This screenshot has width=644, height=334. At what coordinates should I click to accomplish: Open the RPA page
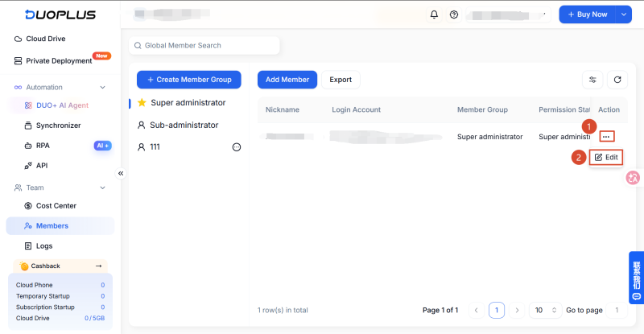(x=37, y=146)
